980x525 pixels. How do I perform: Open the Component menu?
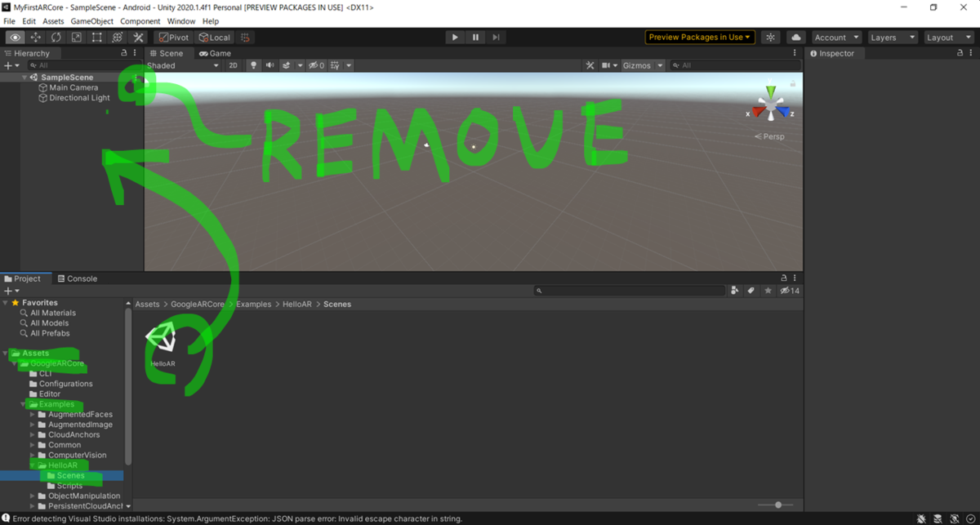pos(140,21)
